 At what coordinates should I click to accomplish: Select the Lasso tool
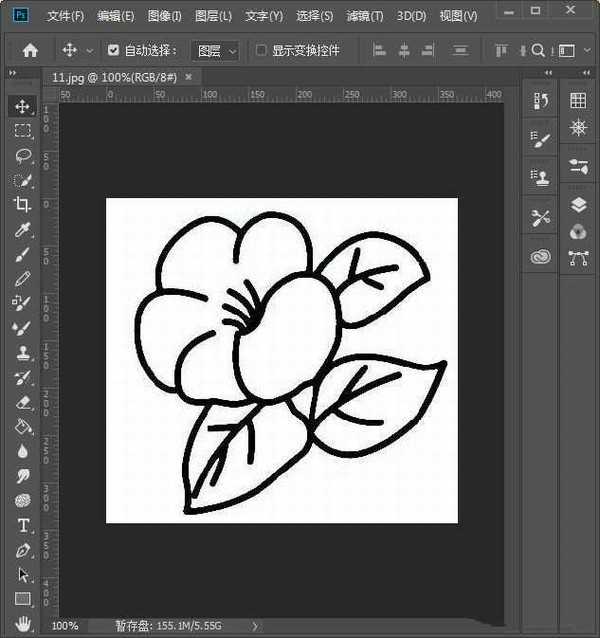(22, 155)
